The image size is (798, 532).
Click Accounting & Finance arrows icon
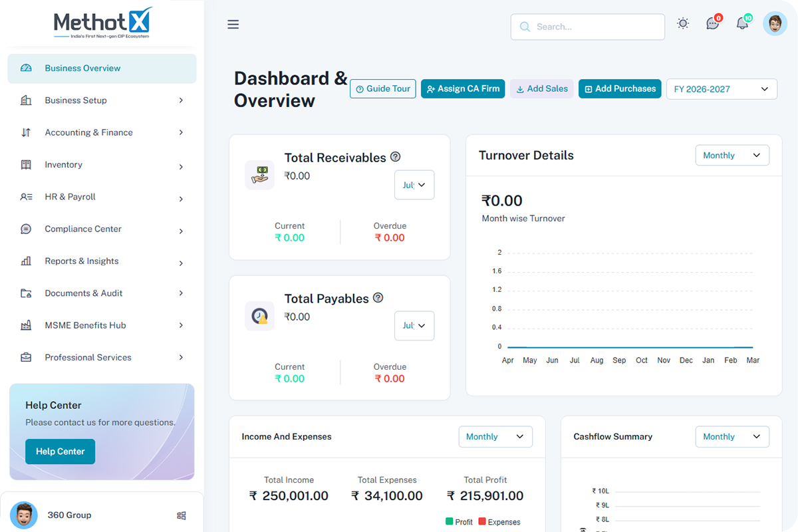coord(26,132)
